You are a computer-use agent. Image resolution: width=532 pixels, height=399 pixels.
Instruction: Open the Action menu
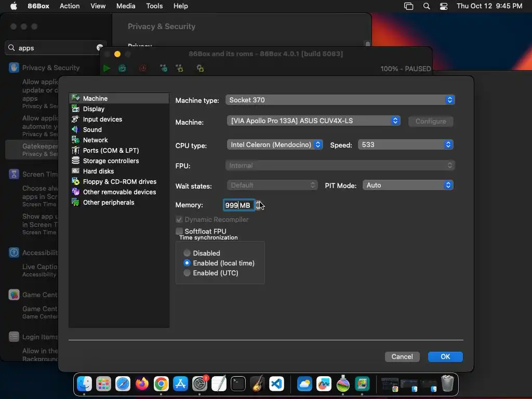[70, 6]
